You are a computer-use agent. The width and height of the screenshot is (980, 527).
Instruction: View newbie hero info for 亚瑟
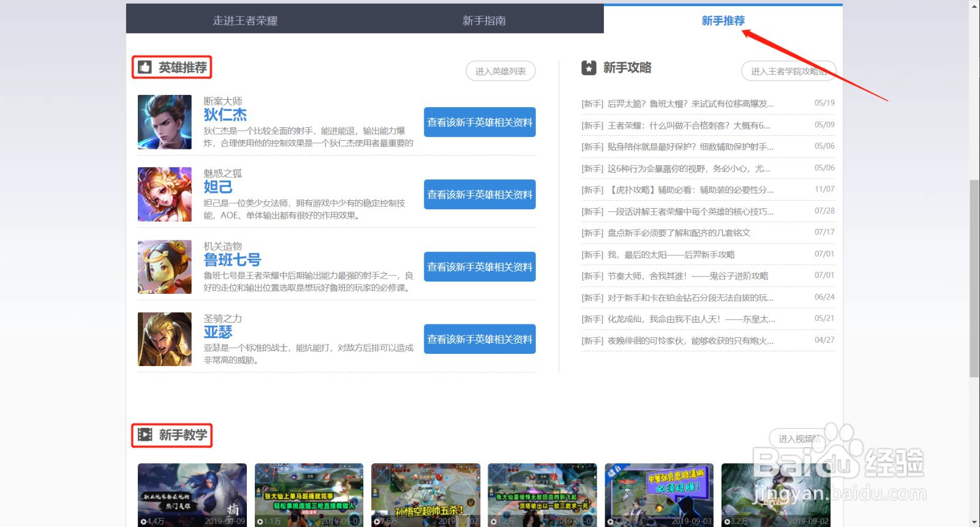[x=480, y=339]
